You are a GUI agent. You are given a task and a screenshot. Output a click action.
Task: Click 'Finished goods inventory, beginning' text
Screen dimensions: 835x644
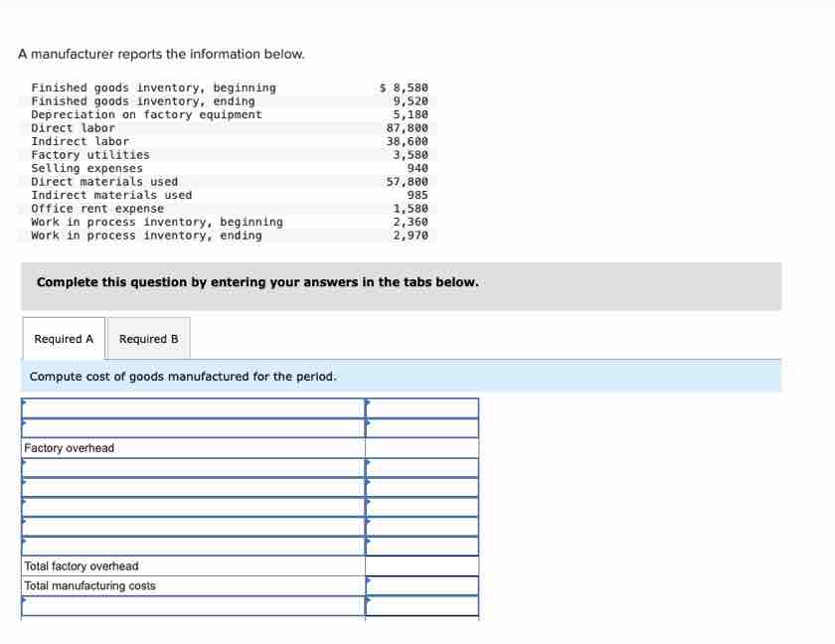click(154, 87)
